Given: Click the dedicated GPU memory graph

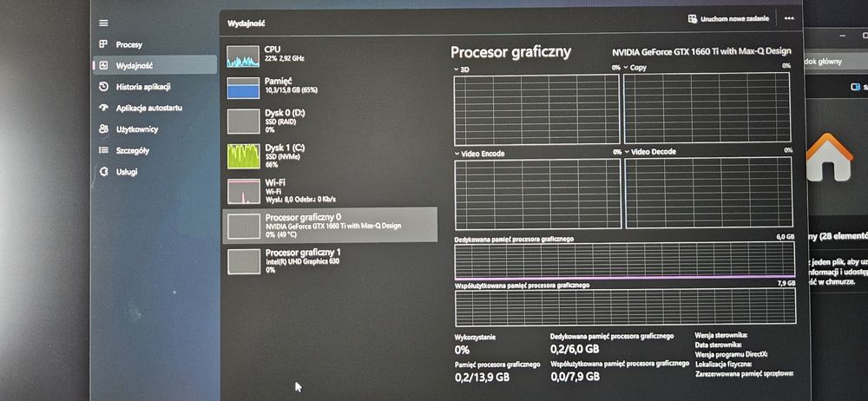Looking at the screenshot, I should coord(625,260).
